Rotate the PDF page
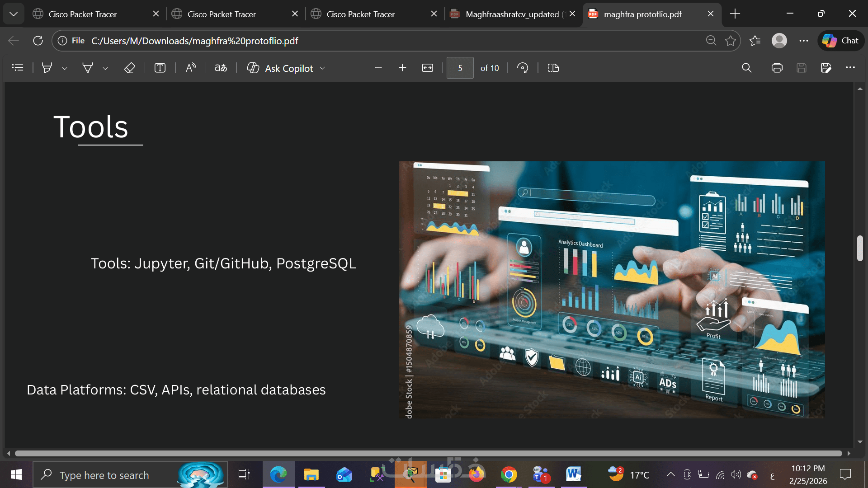This screenshot has height=488, width=868. (523, 68)
